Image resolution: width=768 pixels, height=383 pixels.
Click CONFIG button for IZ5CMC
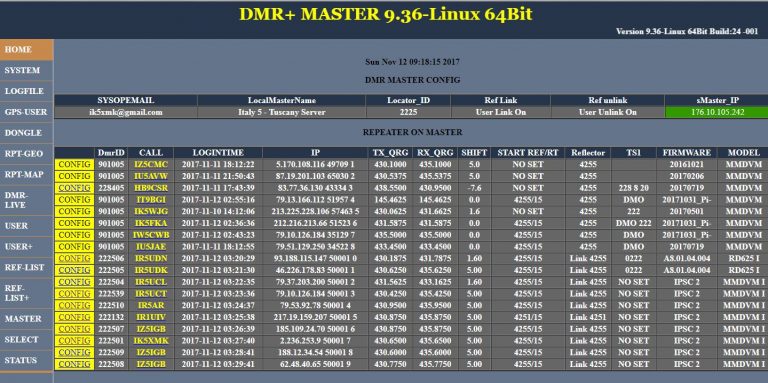tap(74, 164)
